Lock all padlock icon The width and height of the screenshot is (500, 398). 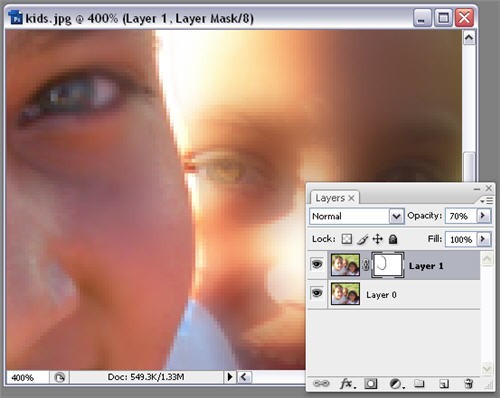[x=393, y=239]
